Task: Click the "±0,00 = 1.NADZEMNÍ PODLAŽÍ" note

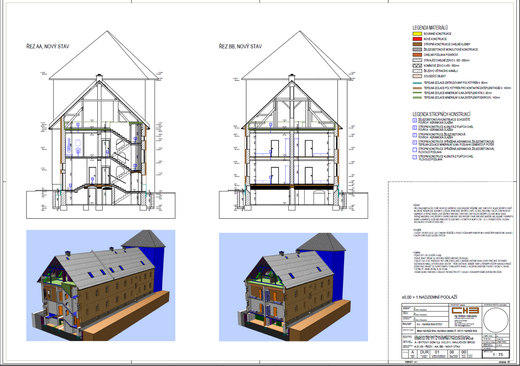Action: [x=430, y=297]
